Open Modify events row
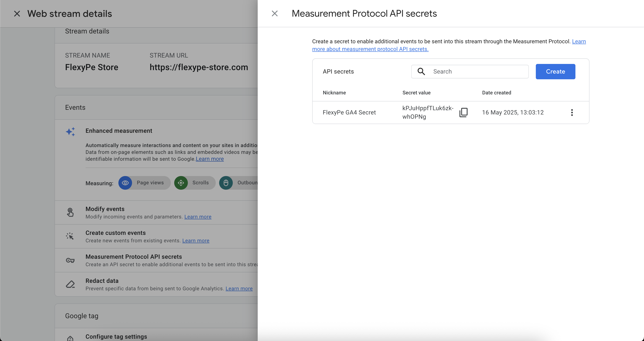The image size is (644, 341). 105,209
